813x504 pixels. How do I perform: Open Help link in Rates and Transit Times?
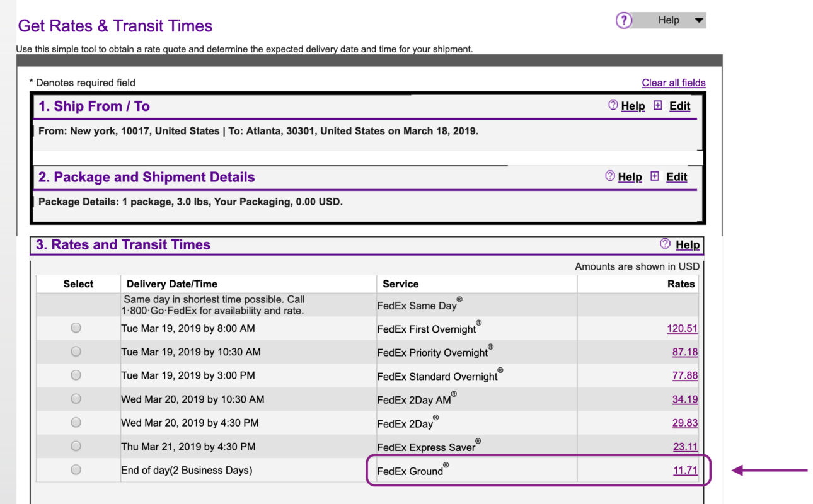tap(688, 244)
